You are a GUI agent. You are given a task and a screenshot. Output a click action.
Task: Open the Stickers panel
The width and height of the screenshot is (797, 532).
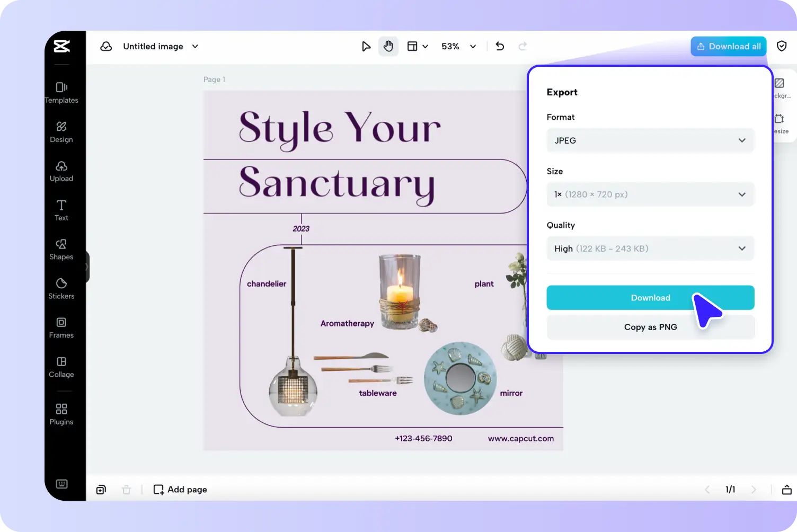61,288
